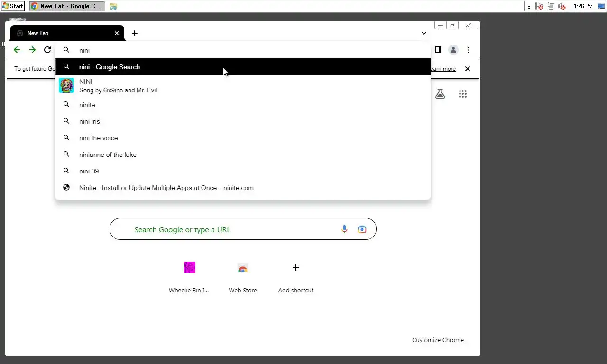
Task: Open the Google apps grid
Action: (x=463, y=94)
